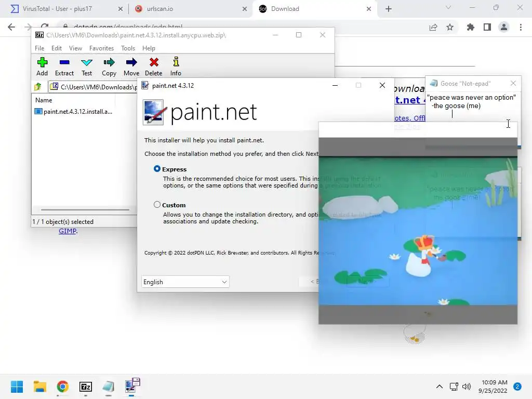Image resolution: width=532 pixels, height=399 pixels.
Task: Click the network icon in system tray
Action: [x=454, y=387]
